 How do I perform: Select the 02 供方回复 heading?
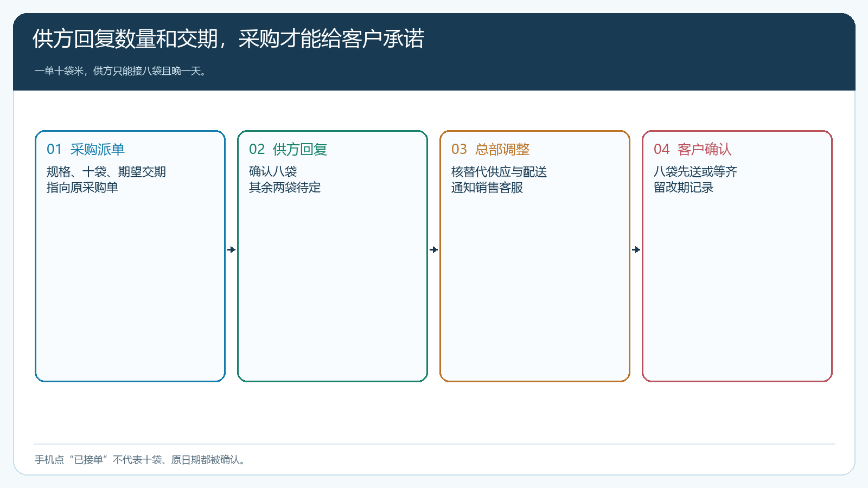click(288, 149)
